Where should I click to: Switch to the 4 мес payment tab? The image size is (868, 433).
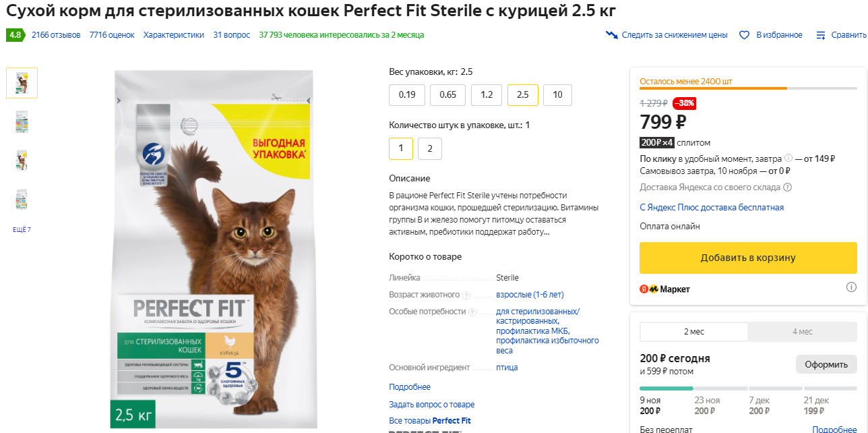coord(802,331)
